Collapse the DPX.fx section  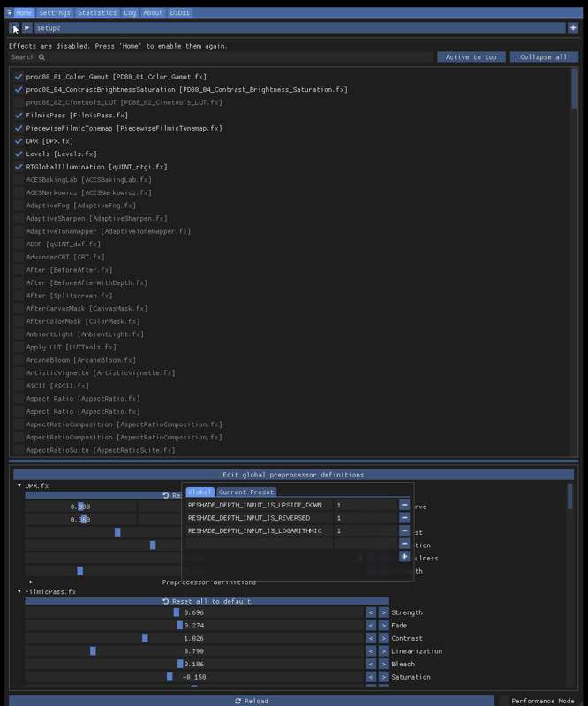[x=19, y=486]
